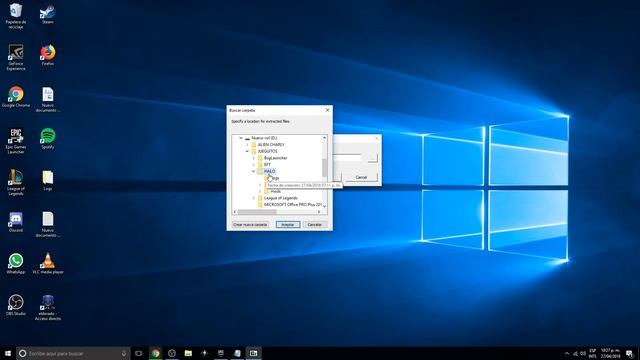Image resolution: width=640 pixels, height=360 pixels.
Task: Click Cancel in the background installer window
Action: pyautogui.click(x=361, y=177)
